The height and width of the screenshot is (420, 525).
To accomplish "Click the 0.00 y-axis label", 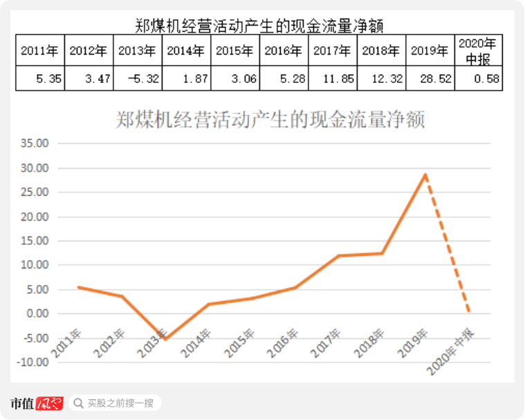I will (37, 314).
